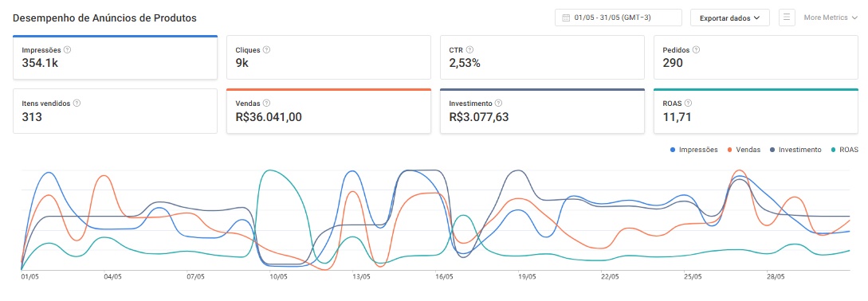Image resolution: width=868 pixels, height=301 pixels.
Task: Select the Pedidos metric card
Action: click(756, 57)
